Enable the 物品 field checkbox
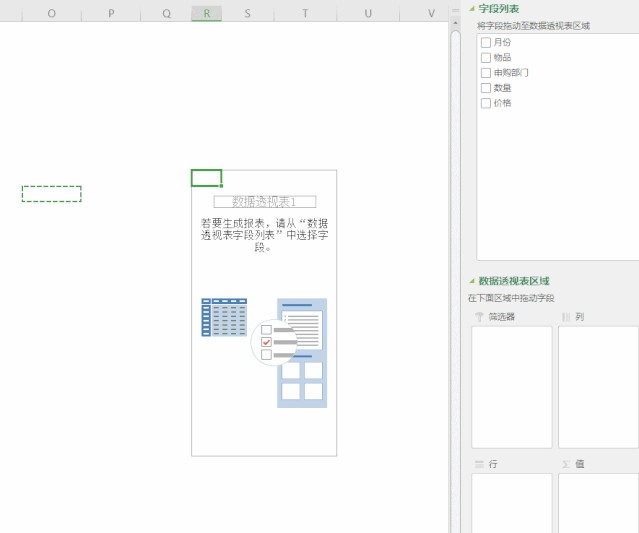Viewport: 639px width, 533px height. click(x=486, y=58)
